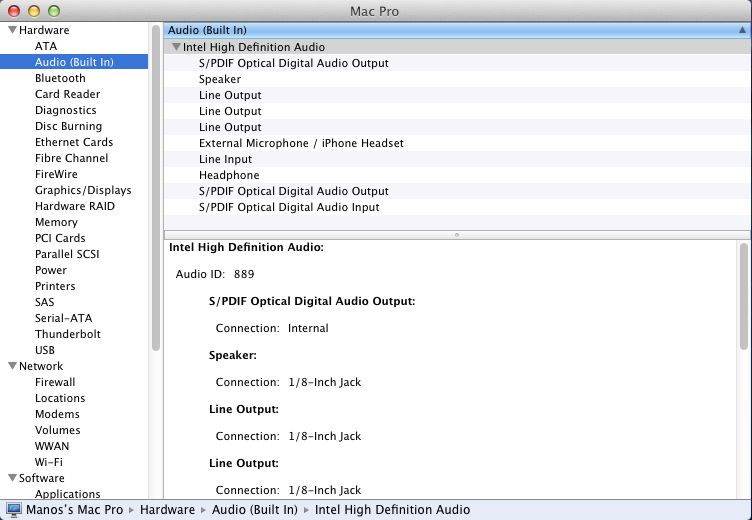Open Hardware RAID section
The image size is (752, 520).
pos(74,206)
